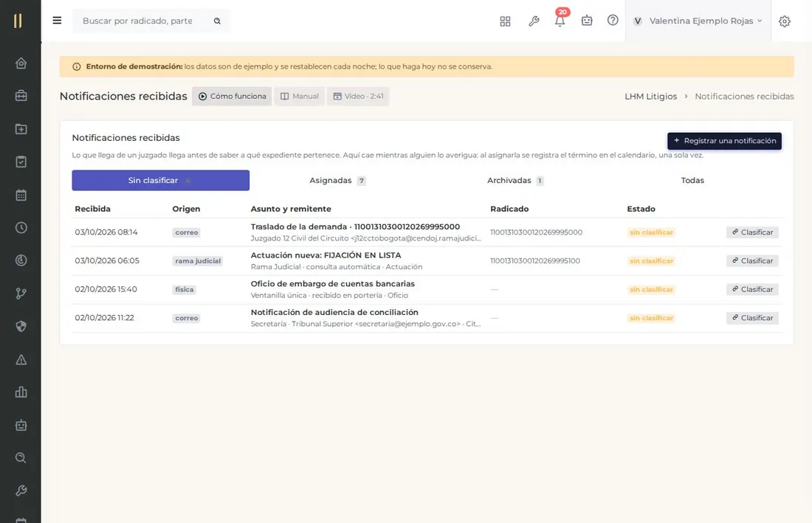The height and width of the screenshot is (523, 812).
Task: Click Traslado de la demanda subject text
Action: click(x=355, y=226)
